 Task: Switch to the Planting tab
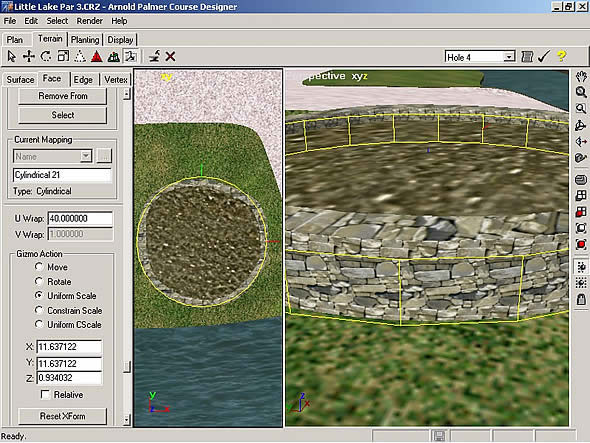85,40
